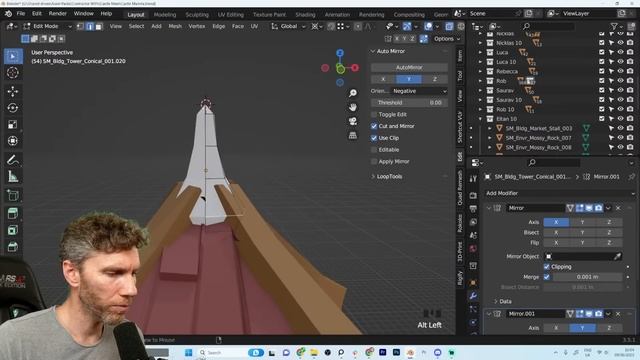Screen dimensions: 640x360
Task: Select SM_Envr_Mossy_Rock_007 in outliner
Action: tap(538, 138)
